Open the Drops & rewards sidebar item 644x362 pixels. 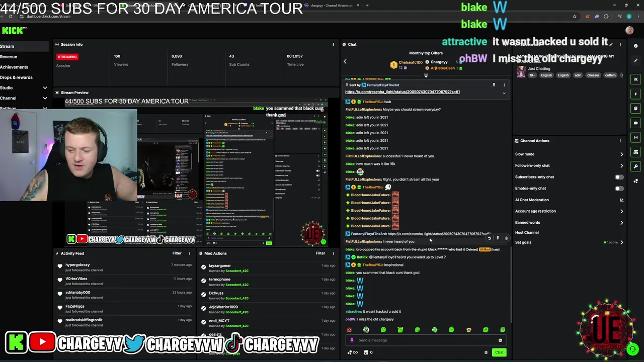(x=16, y=77)
